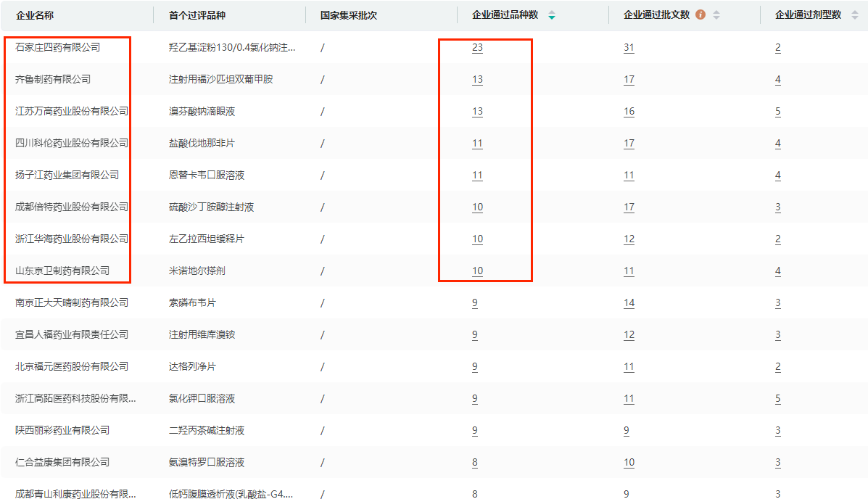Image resolution: width=868 pixels, height=499 pixels.
Task: Open dosage form count 5 for 浙江高跖医药科技
Action: tap(778, 399)
